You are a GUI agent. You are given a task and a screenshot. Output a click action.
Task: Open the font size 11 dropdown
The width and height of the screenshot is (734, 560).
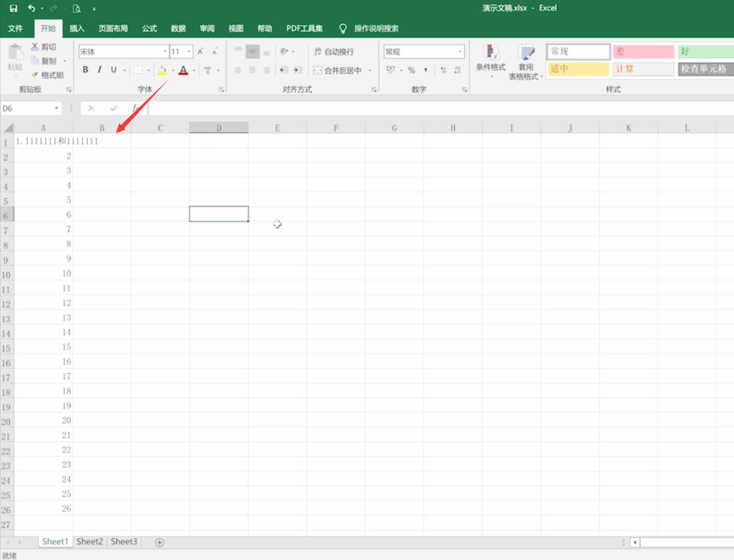[189, 51]
